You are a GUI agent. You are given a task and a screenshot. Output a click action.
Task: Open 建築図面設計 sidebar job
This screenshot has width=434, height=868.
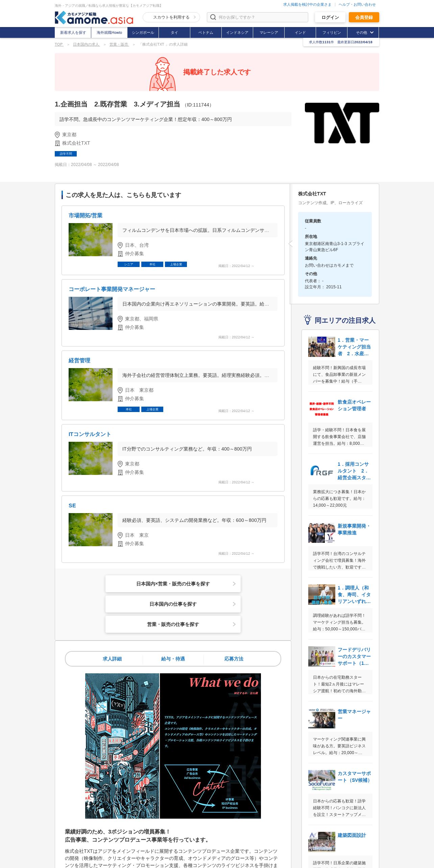click(352, 835)
